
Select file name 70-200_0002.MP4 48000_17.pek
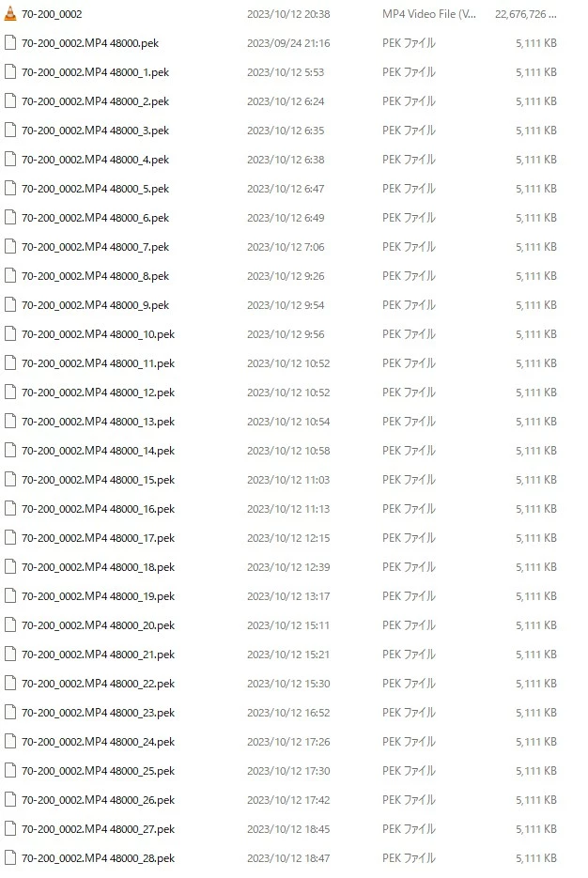coord(98,538)
